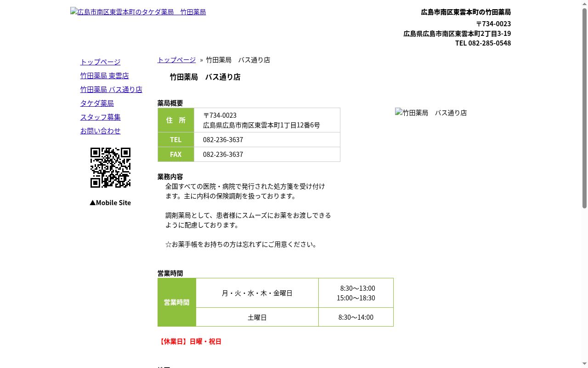Screen dimensions: 588x368
Task: Click the 月・火・水・木・金曜日 table cell
Action: [x=257, y=293]
